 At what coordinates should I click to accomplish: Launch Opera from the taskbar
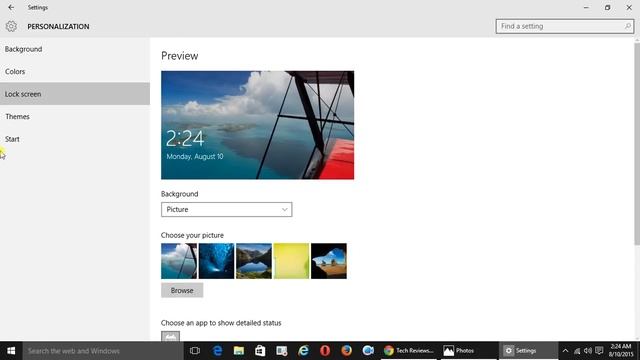tap(325, 351)
